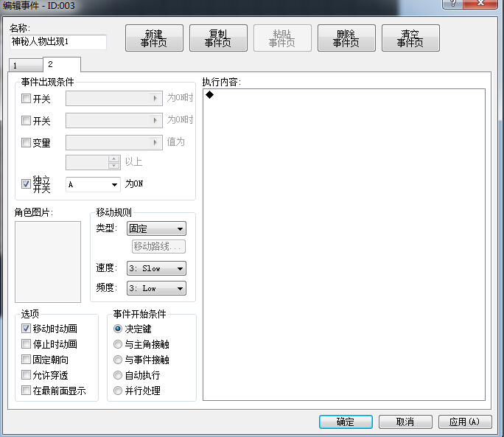504x437 pixels.
Task: Confirm with the 确定 button
Action: click(x=346, y=422)
